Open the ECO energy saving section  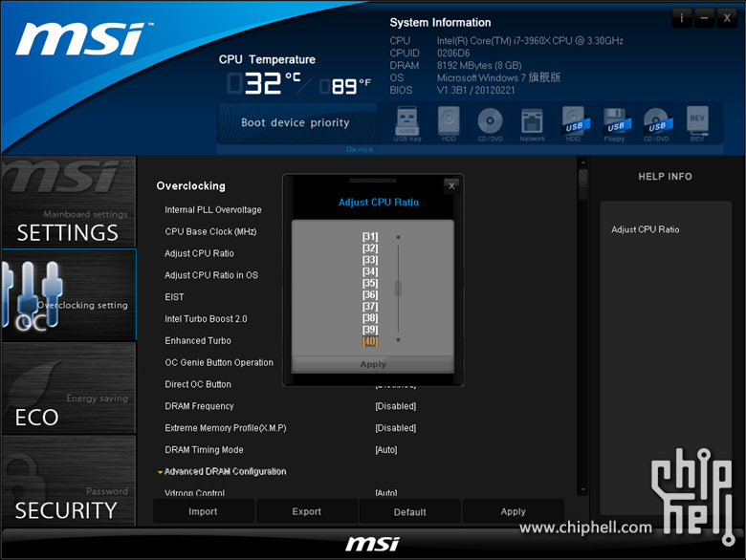tap(69, 387)
